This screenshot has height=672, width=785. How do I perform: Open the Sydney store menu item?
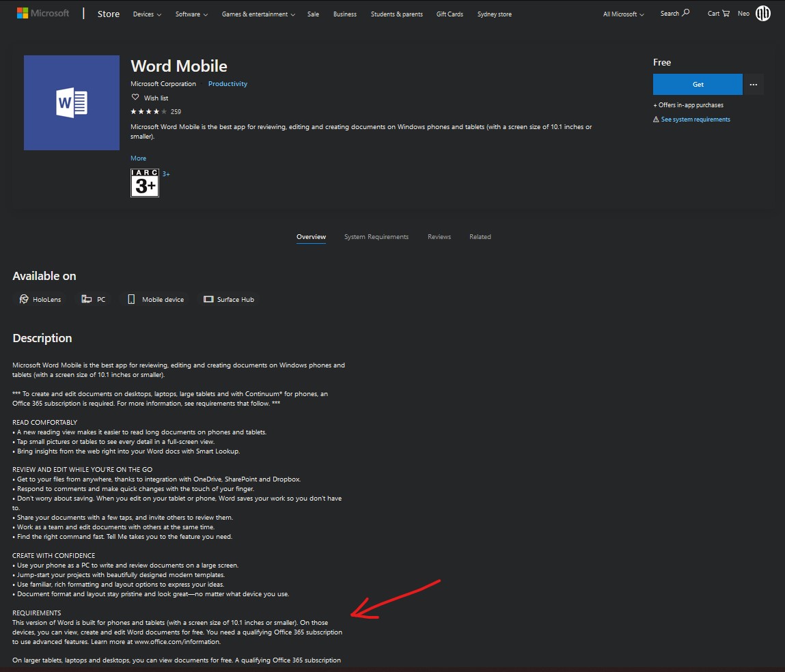point(494,14)
